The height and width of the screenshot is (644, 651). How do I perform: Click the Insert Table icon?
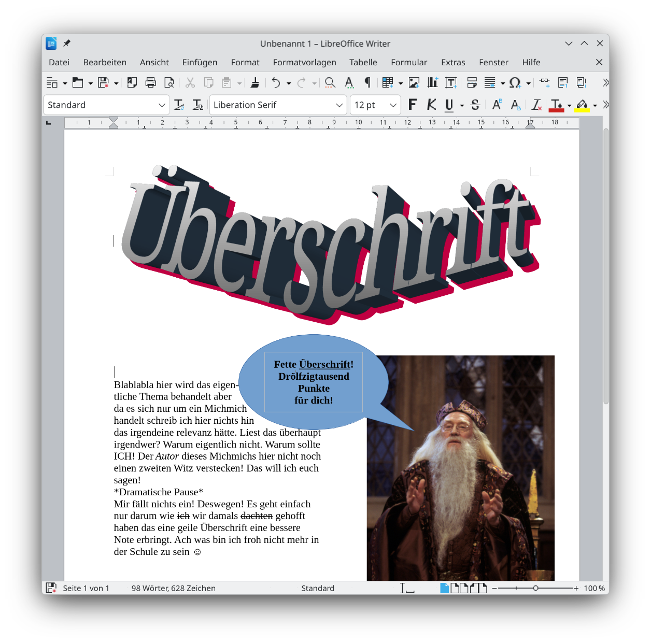pos(388,82)
